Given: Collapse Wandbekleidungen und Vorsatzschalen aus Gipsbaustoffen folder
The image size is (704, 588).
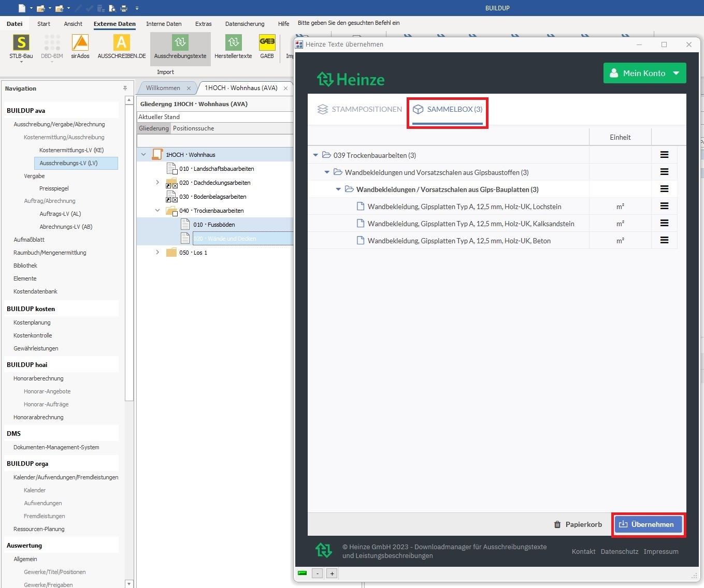Looking at the screenshot, I should [327, 172].
